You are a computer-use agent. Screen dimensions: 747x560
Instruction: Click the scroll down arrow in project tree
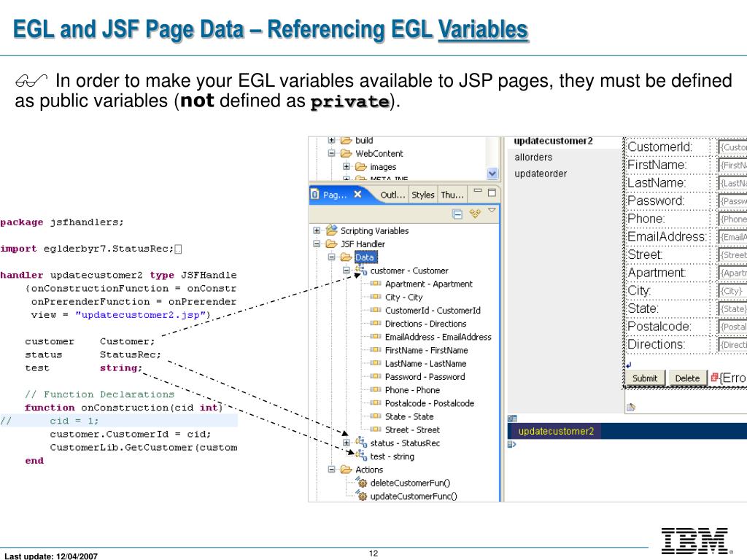492,174
